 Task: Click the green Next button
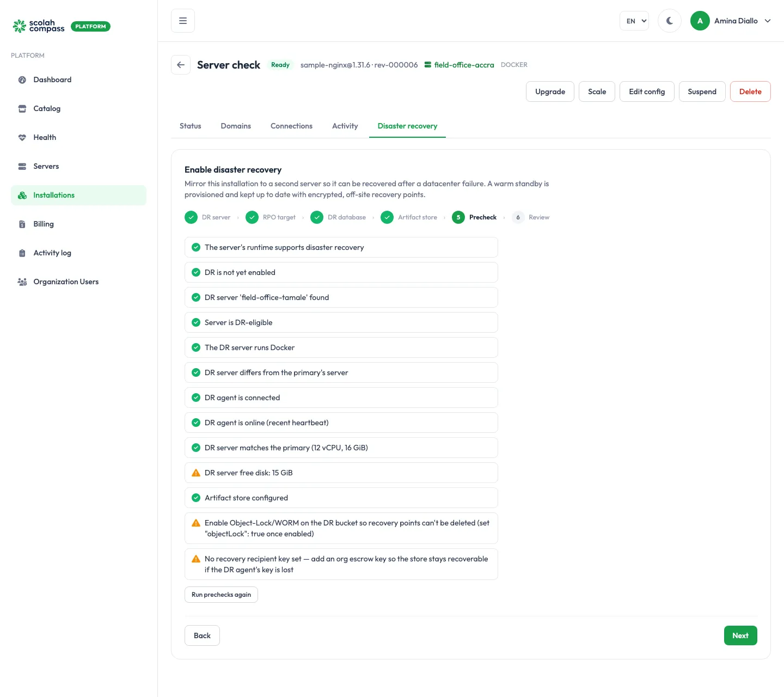[x=740, y=635]
